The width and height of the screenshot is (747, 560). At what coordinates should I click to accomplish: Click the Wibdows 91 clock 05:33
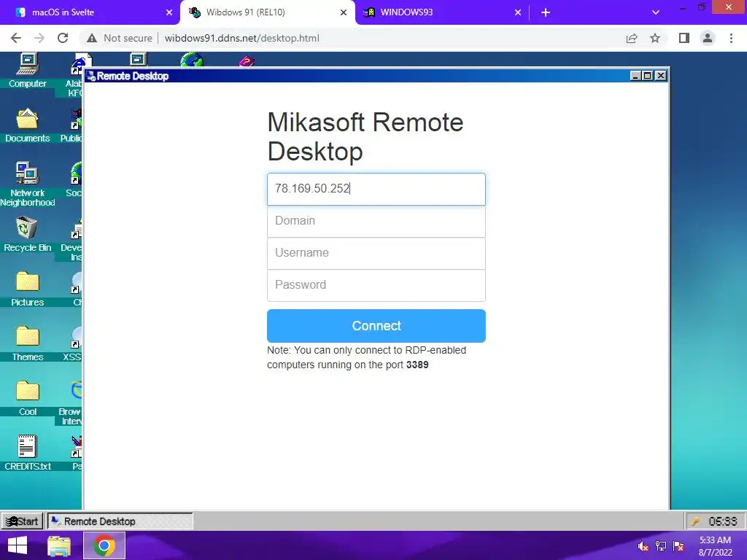pos(722,521)
